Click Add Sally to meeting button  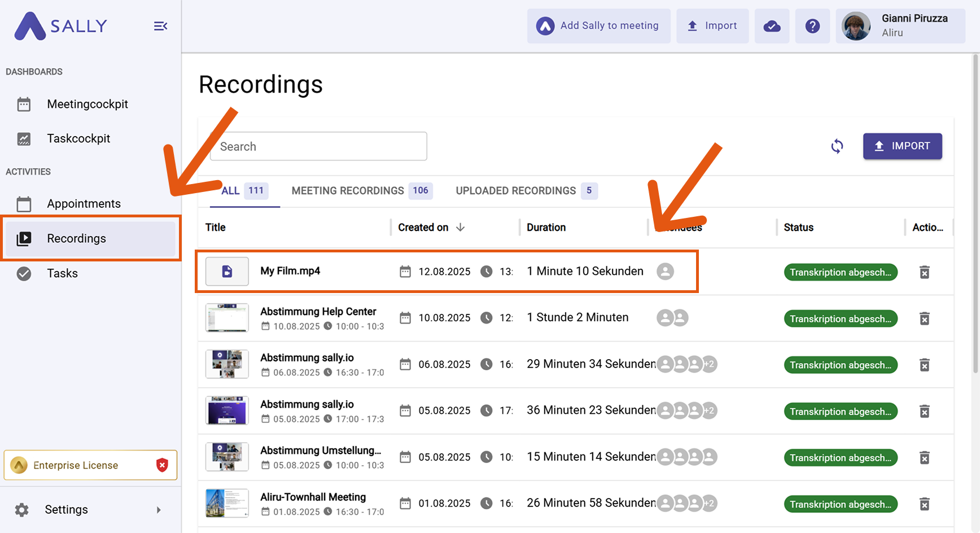(x=599, y=26)
